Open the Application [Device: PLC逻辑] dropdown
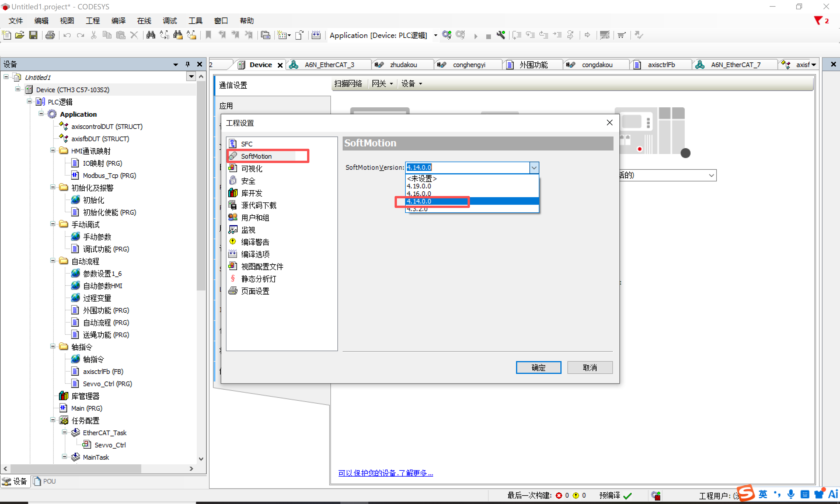The height and width of the screenshot is (504, 840). click(x=436, y=35)
